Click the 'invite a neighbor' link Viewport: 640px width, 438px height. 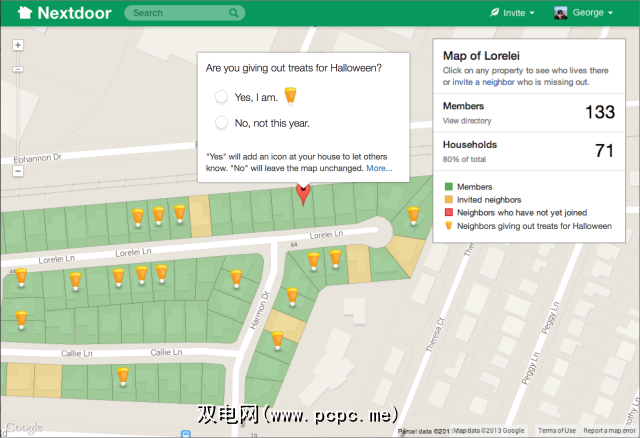click(483, 82)
